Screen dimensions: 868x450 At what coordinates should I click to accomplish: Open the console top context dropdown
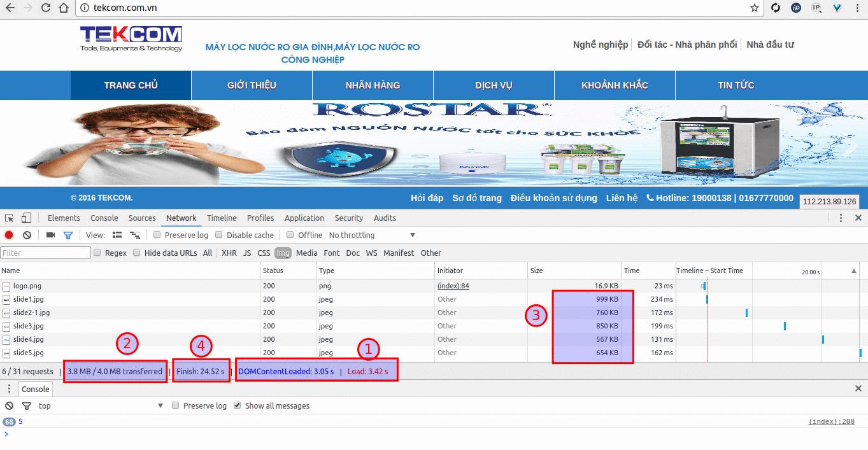(101, 405)
